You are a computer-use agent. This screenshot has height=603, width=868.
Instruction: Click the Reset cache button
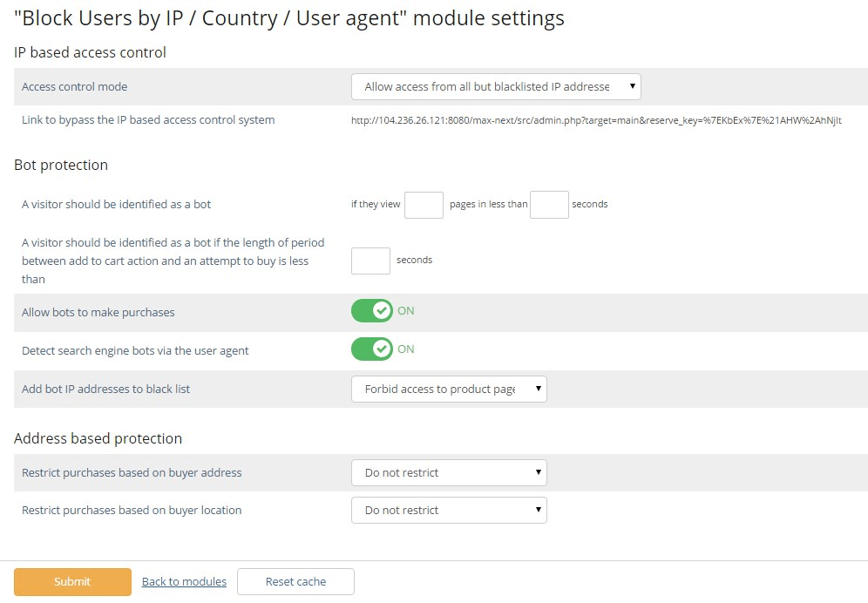pyautogui.click(x=295, y=581)
